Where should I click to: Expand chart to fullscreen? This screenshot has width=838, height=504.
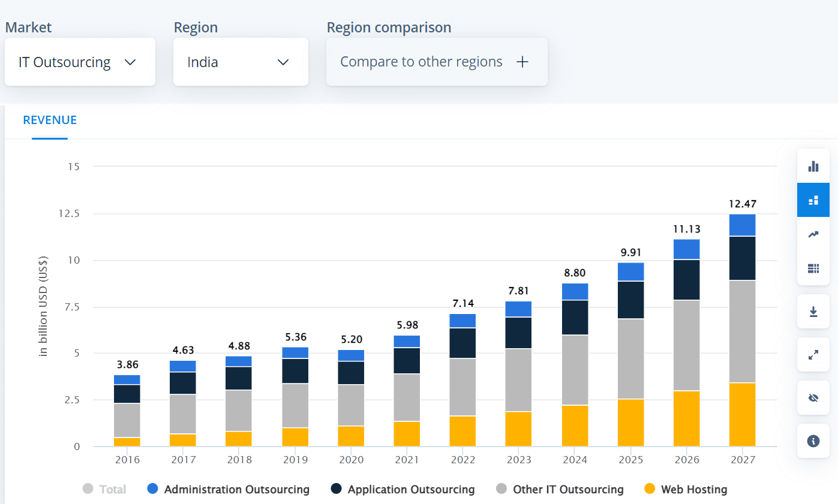click(x=813, y=355)
